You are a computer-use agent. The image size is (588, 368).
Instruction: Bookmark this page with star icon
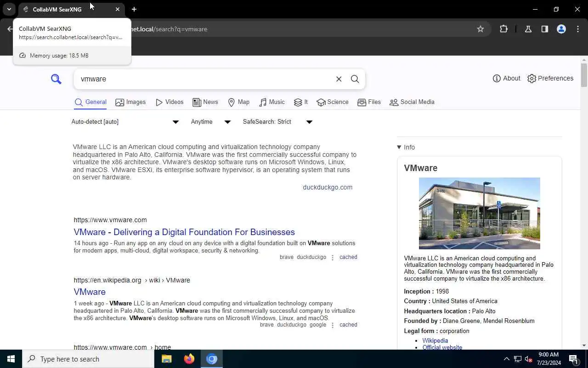click(481, 29)
